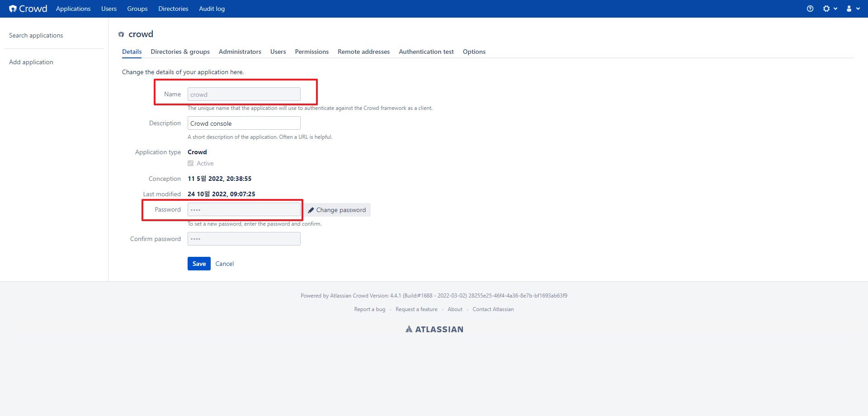
Task: Click Search applications in sidebar
Action: [x=36, y=35]
